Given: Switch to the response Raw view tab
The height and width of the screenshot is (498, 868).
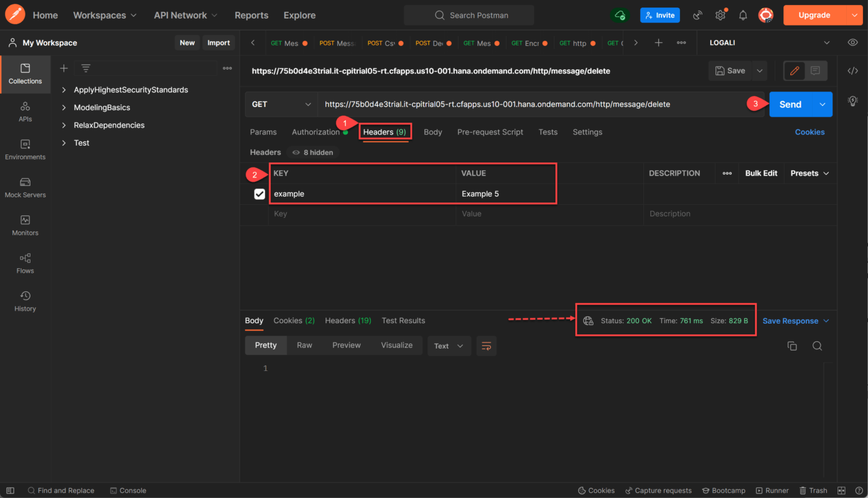Looking at the screenshot, I should (x=304, y=345).
